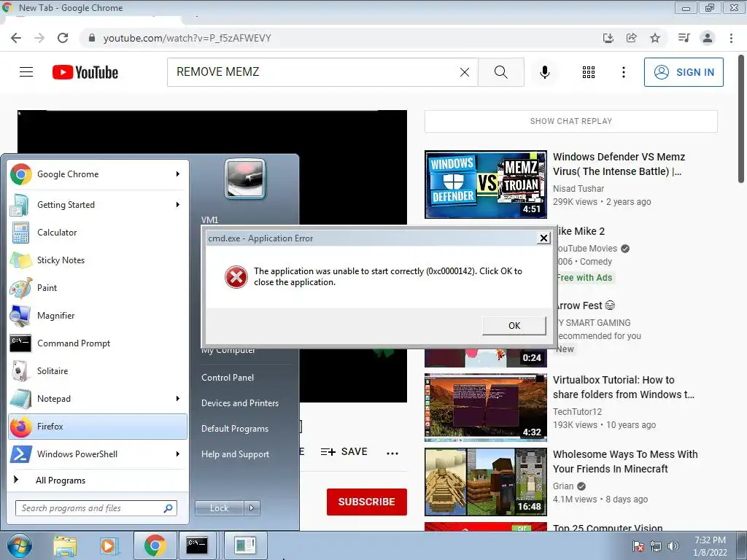Click the address bar URL
The width and height of the screenshot is (747, 560).
pos(187,38)
